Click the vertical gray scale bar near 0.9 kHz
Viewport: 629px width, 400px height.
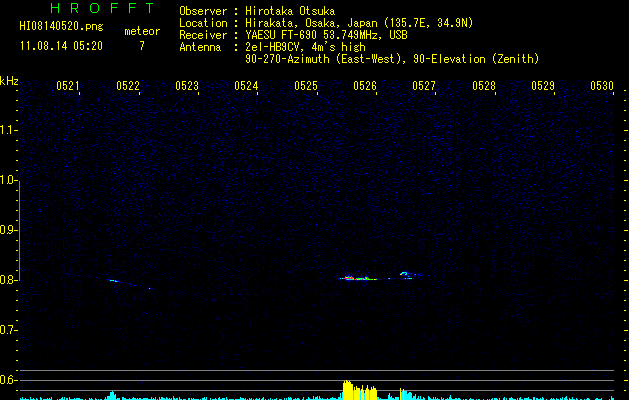tap(19, 230)
